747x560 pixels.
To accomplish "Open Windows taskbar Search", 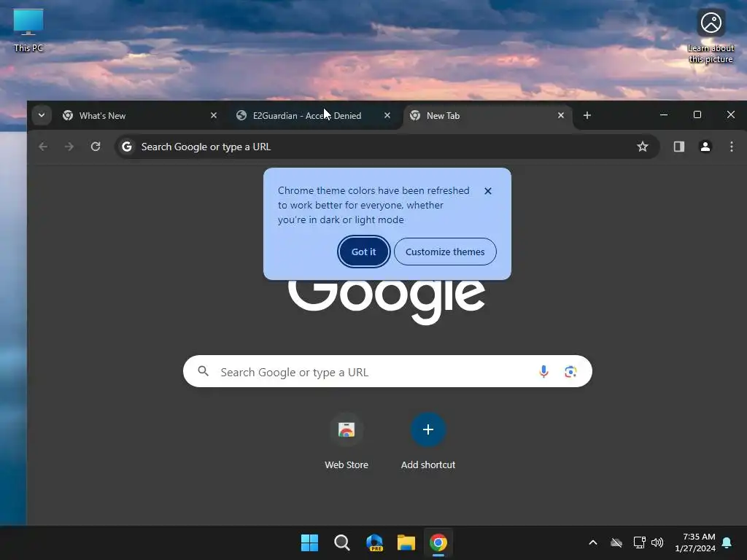I will (x=341, y=542).
